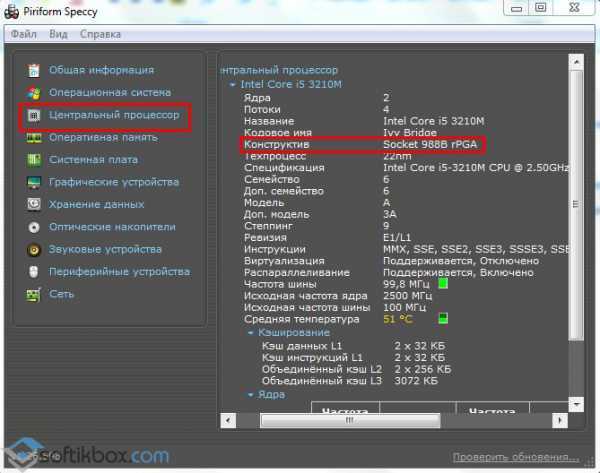The height and width of the screenshot is (473, 600).
Task: Click the Звуковые устройства speaker icon
Action: click(x=34, y=250)
